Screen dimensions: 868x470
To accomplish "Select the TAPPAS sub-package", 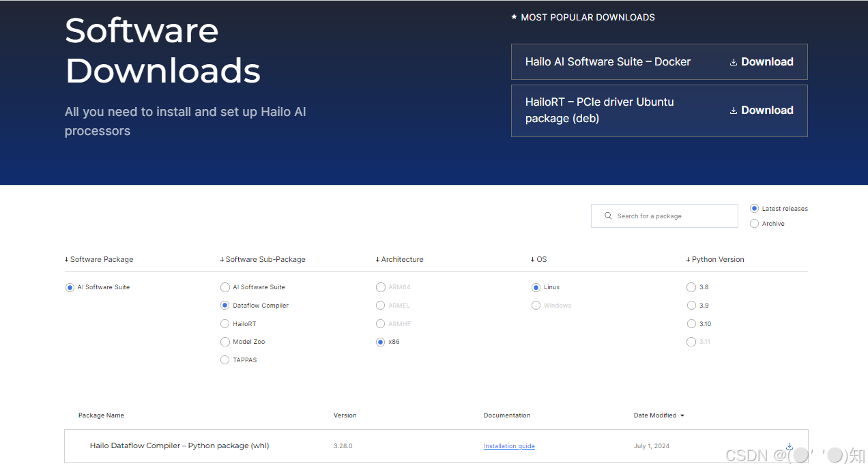I will coord(225,360).
